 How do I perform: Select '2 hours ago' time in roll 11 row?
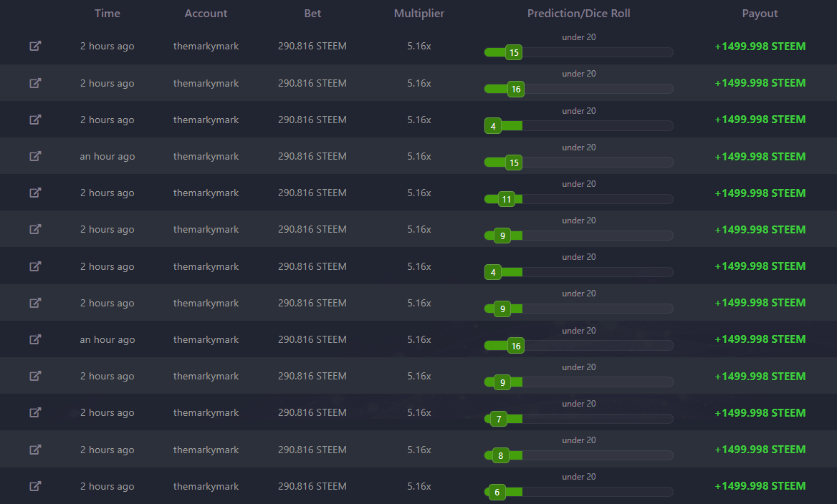(x=107, y=193)
